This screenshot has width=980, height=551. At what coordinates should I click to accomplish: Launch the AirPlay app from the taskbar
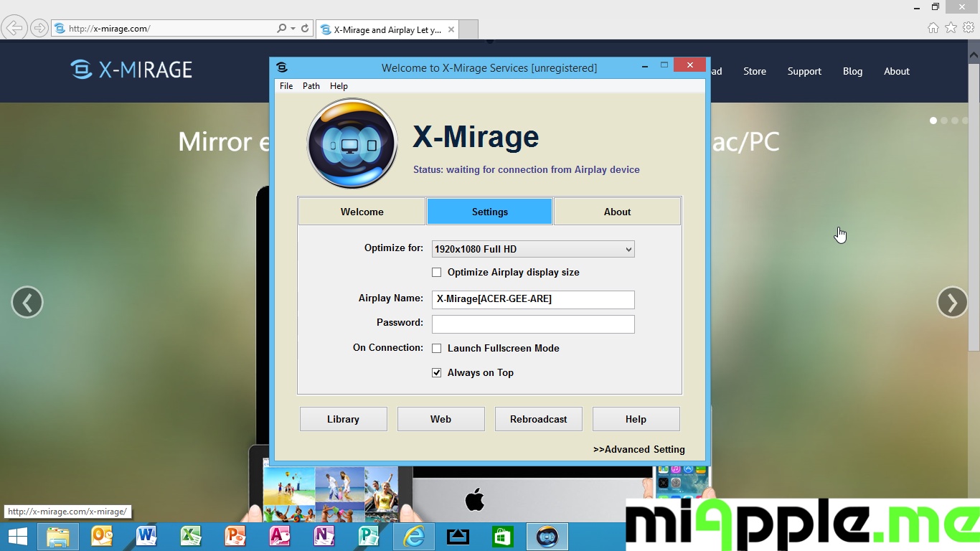(x=457, y=537)
